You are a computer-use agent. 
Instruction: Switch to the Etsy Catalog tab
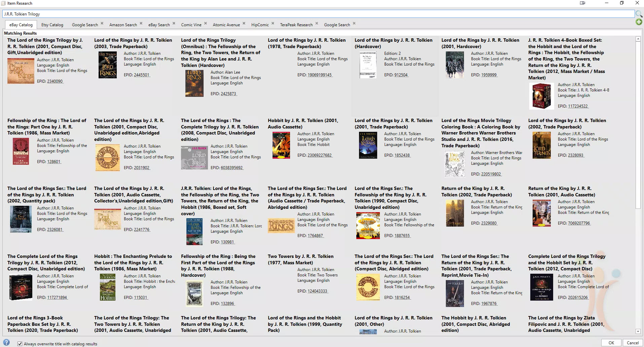pos(52,25)
